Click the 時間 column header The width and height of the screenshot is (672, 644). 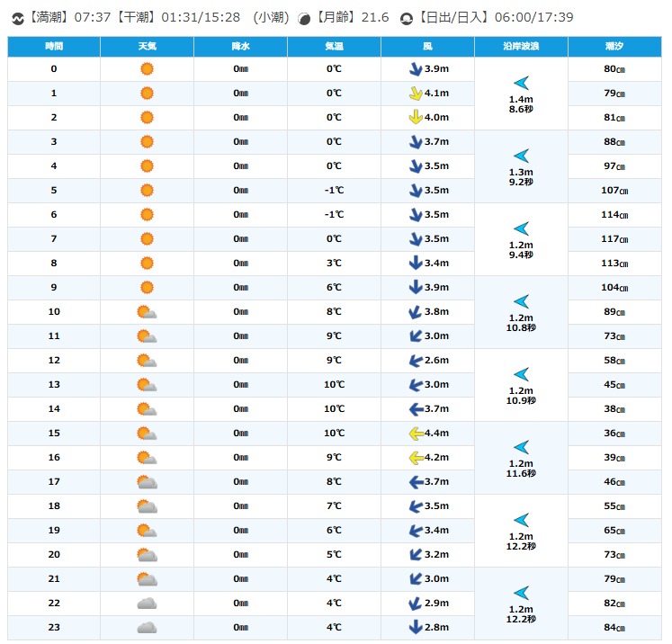click(x=54, y=46)
